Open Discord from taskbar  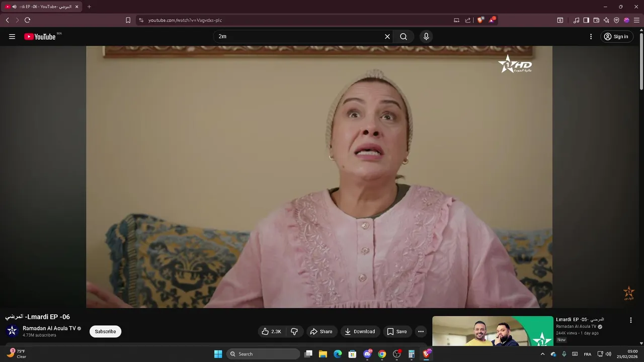[x=367, y=354]
